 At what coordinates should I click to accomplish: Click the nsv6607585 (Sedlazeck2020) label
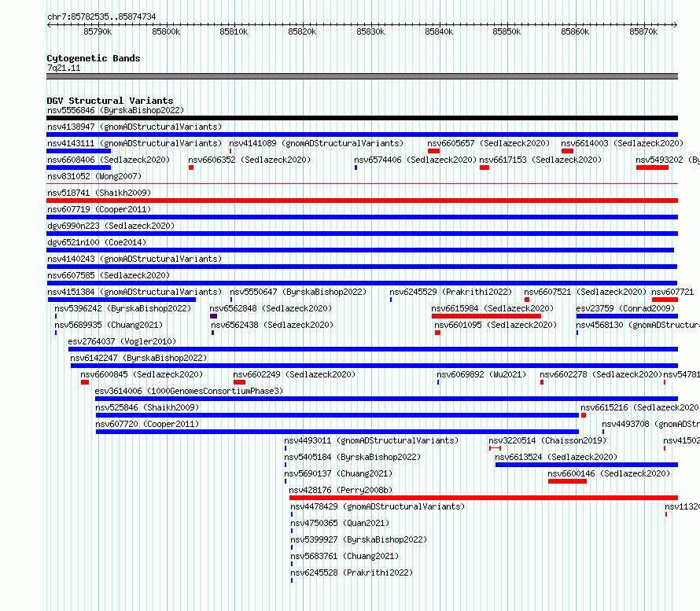[x=109, y=275]
